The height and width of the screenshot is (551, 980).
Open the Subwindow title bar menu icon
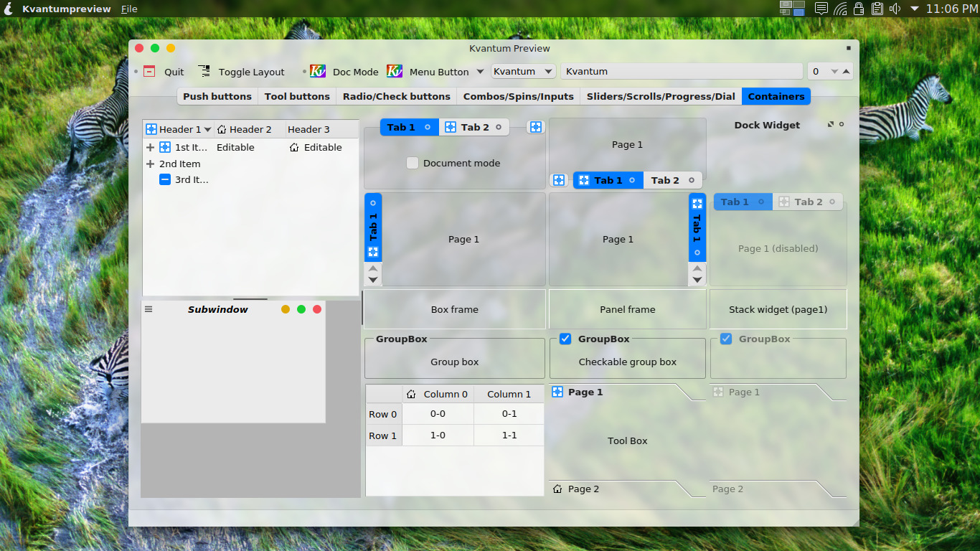pos(149,309)
